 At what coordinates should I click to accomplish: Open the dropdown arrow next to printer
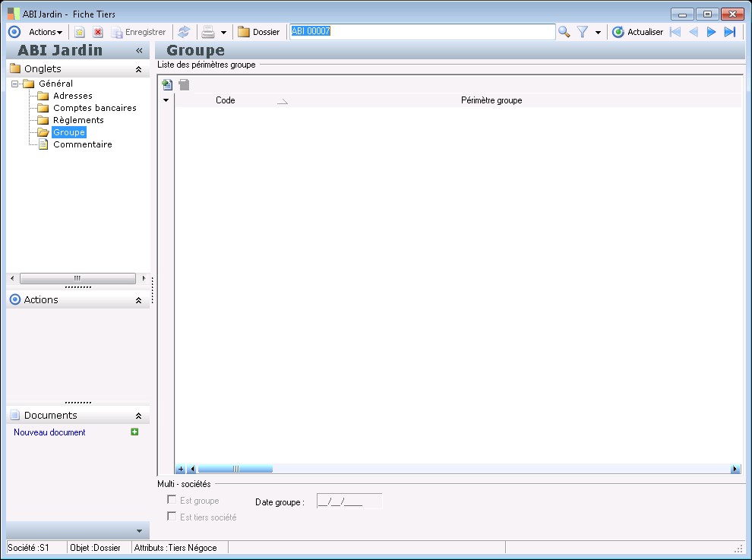click(223, 33)
